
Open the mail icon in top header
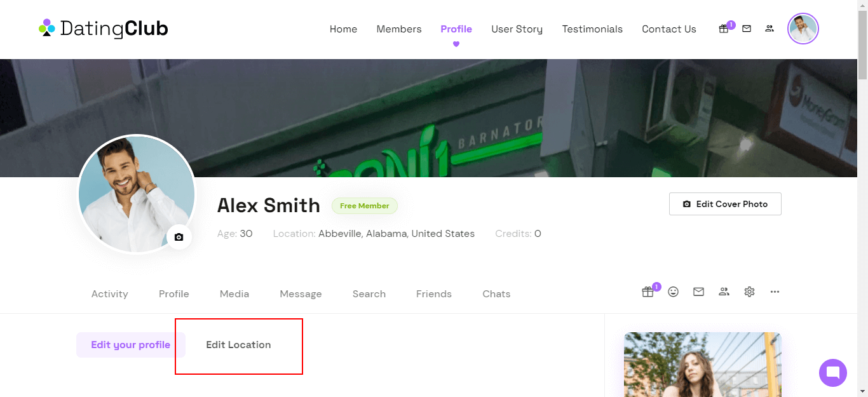747,29
